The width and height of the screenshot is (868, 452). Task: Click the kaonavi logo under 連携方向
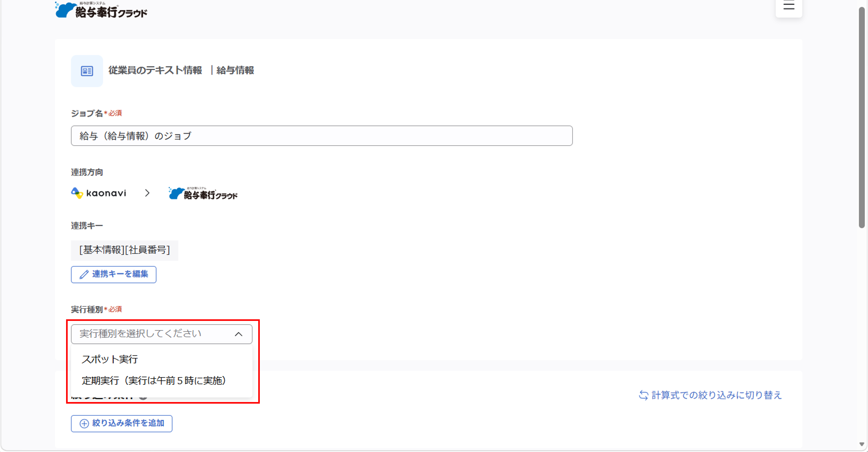(99, 193)
